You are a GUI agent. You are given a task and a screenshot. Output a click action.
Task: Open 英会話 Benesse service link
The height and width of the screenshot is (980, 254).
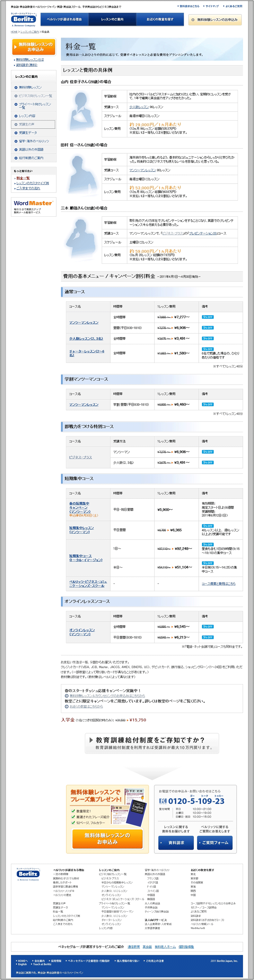coord(147,947)
